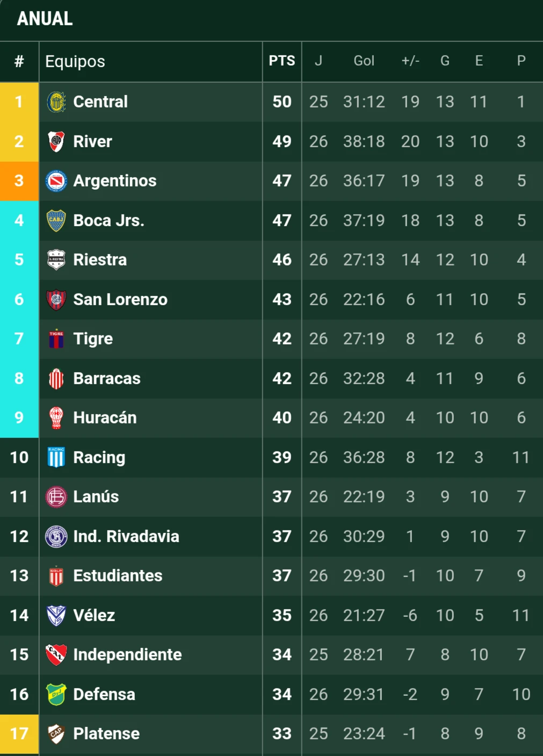Tap the Argentinos Juniors crest icon
This screenshot has height=756, width=543.
tap(56, 181)
